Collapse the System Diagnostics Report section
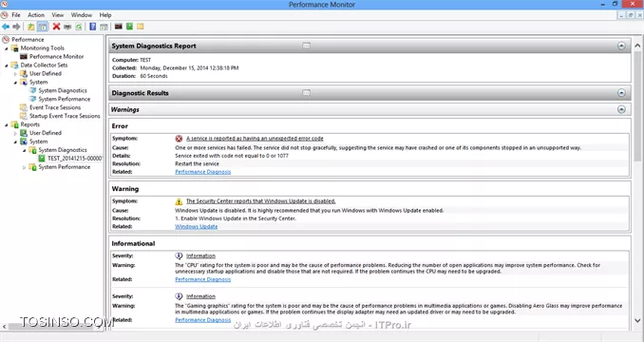This screenshot has width=644, height=342. pyautogui.click(x=621, y=46)
